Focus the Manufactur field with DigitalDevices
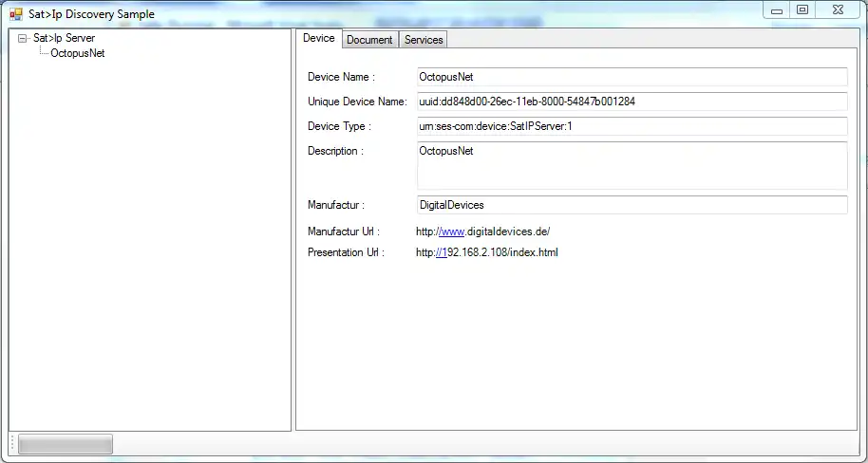The image size is (868, 463). coord(632,205)
